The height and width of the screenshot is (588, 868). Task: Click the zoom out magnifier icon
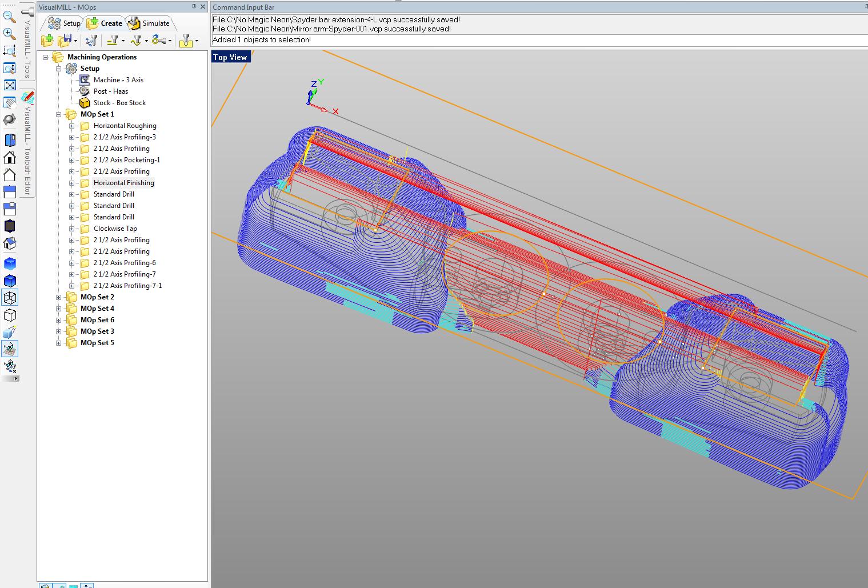pyautogui.click(x=10, y=17)
